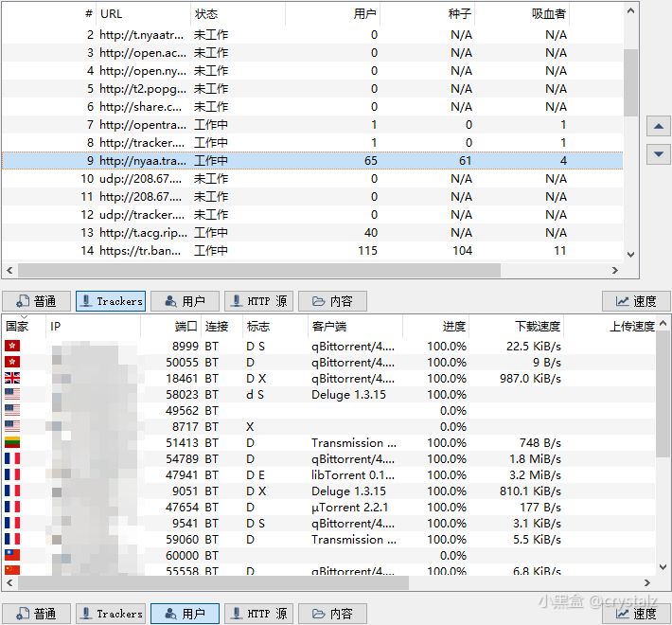Click tracker list horizontal scroll-left arrow
The height and width of the screenshot is (625, 672).
click(9, 270)
